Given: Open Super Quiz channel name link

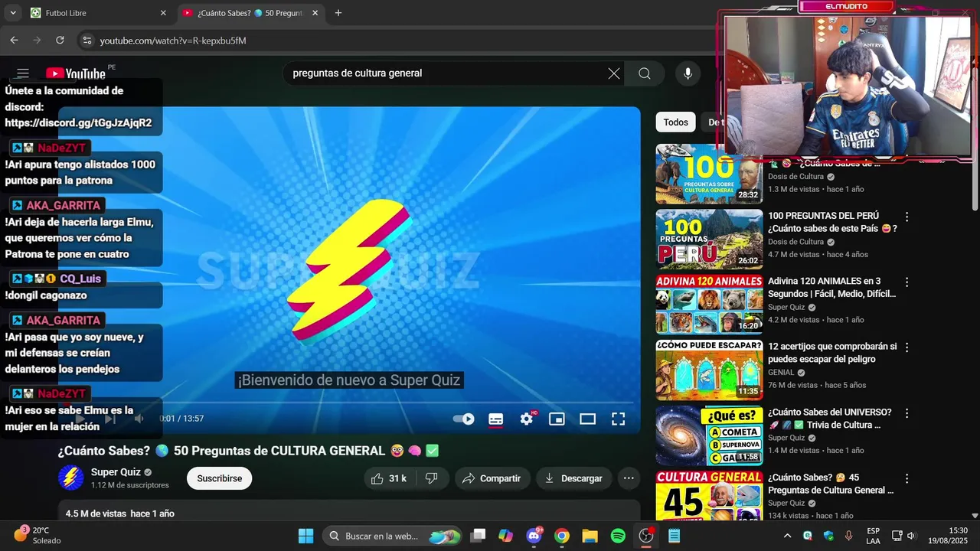Looking at the screenshot, I should [x=116, y=472].
